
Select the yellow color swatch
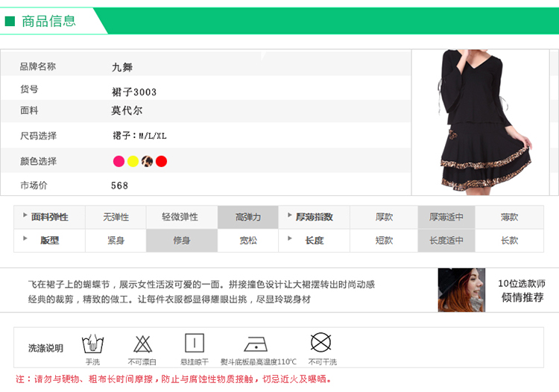tap(133, 161)
